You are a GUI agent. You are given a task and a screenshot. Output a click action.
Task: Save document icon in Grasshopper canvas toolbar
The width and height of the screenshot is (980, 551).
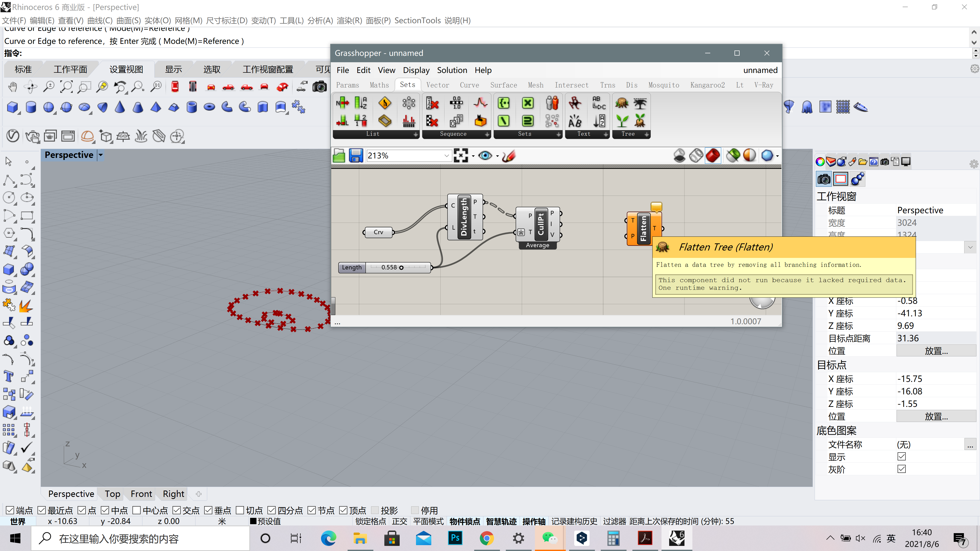click(x=356, y=156)
